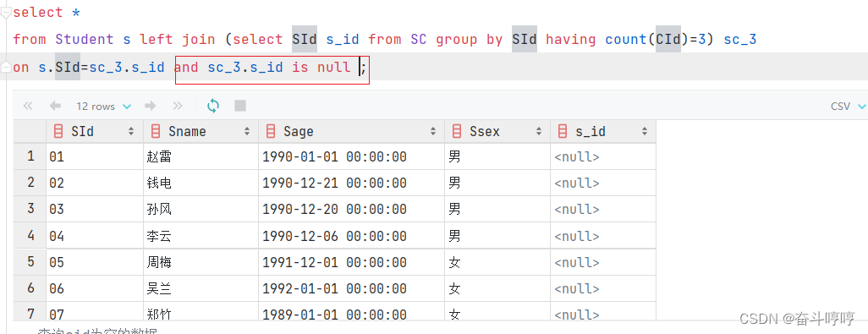Open the 12 rows page size dropdown
Image resolution: width=868 pixels, height=334 pixels.
[x=104, y=107]
